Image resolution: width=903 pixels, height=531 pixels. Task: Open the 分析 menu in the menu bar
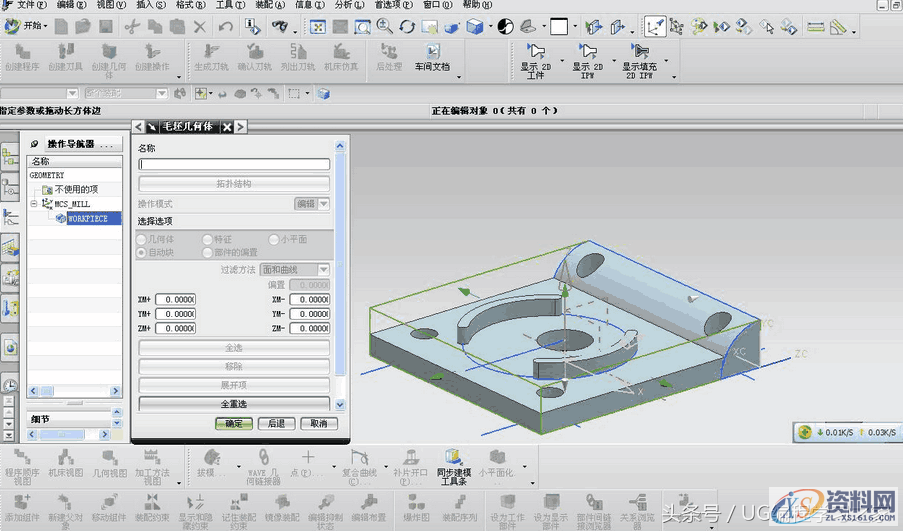[348, 5]
